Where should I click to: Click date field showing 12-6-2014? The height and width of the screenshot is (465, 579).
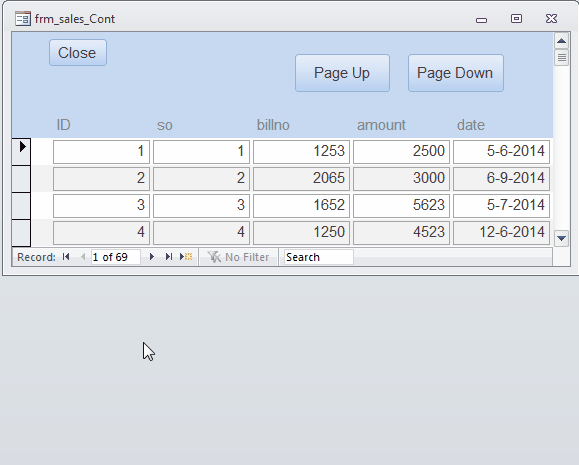pyautogui.click(x=501, y=233)
